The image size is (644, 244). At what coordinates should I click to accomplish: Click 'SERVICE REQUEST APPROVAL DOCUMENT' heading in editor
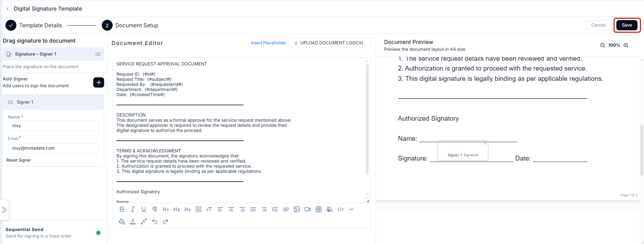(162, 64)
